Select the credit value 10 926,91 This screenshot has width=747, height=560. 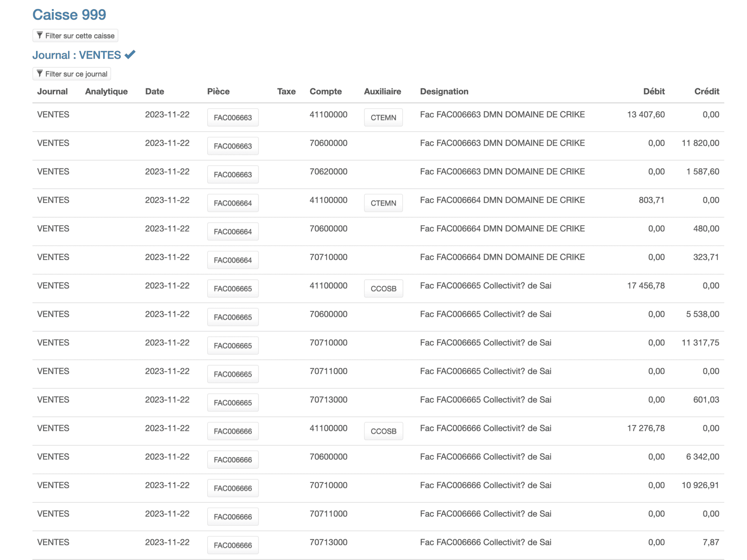pos(700,485)
